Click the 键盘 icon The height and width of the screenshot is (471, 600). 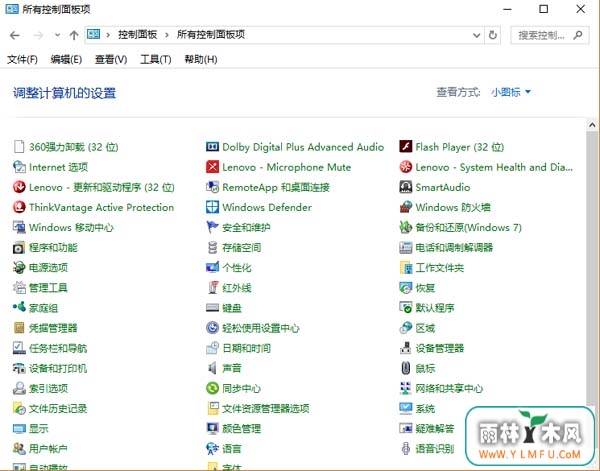(x=212, y=308)
